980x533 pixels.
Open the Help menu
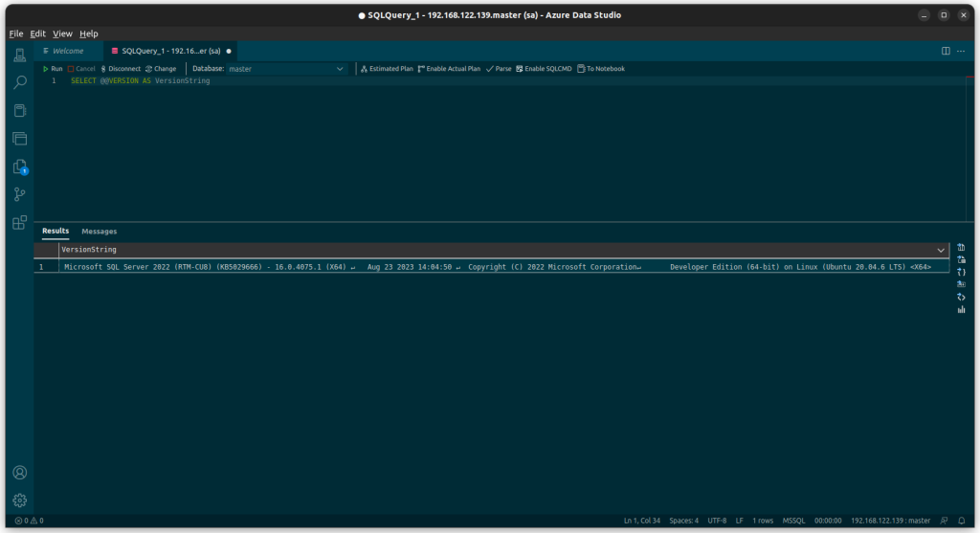click(89, 33)
